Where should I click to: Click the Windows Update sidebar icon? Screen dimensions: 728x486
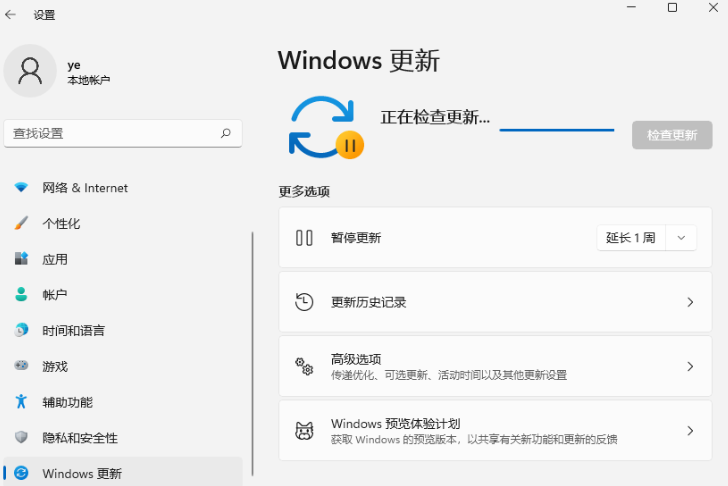pyautogui.click(x=21, y=473)
